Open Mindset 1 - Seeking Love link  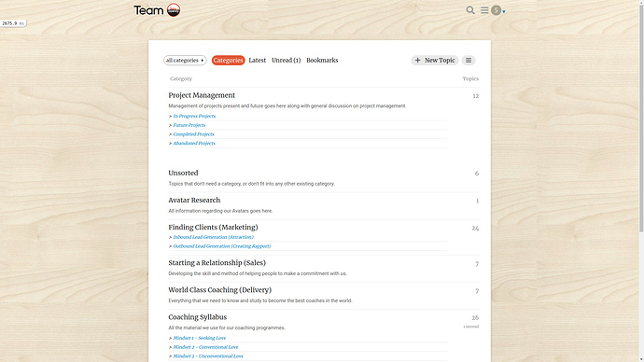[x=199, y=338]
